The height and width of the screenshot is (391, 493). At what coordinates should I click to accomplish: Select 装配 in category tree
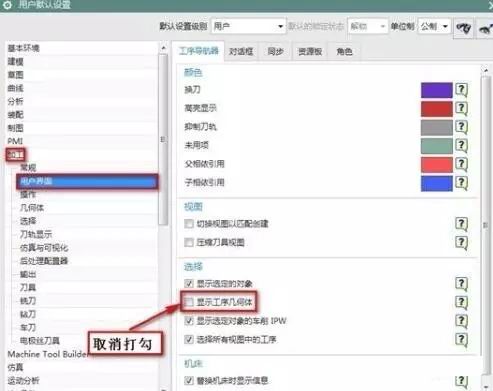(15, 115)
